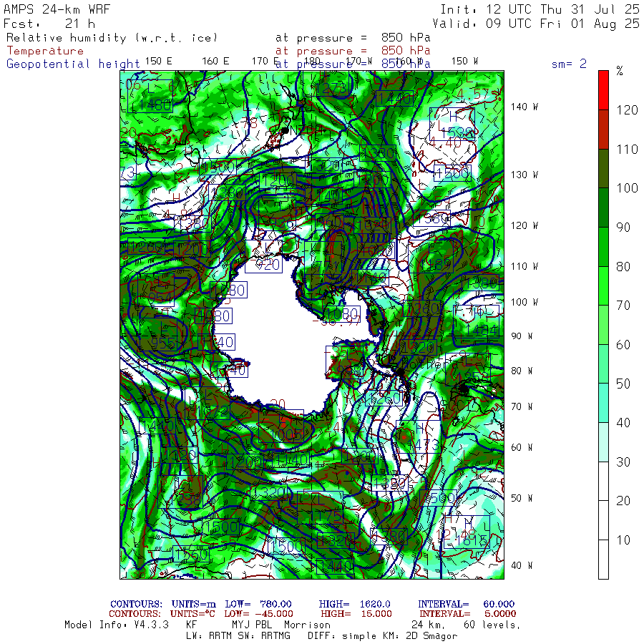Image resolution: width=644 pixels, height=644 pixels.
Task: Click the '100' color bar tick label
Action: click(627, 188)
